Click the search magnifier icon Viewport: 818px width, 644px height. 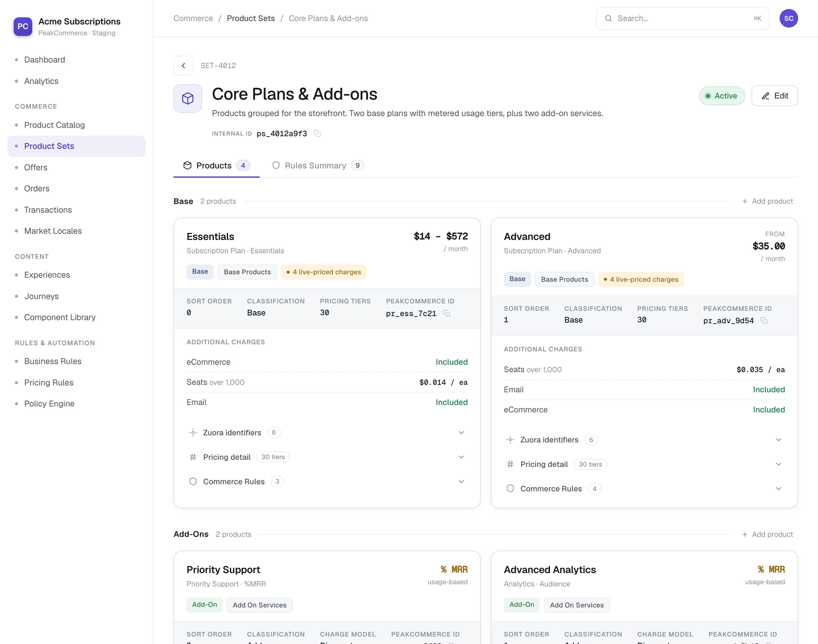tap(609, 19)
